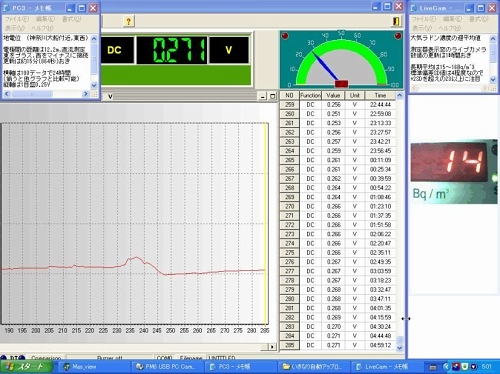Screen dimensions: 500x374
Task: Open help via yellow question mark icon
Action: click(128, 21)
